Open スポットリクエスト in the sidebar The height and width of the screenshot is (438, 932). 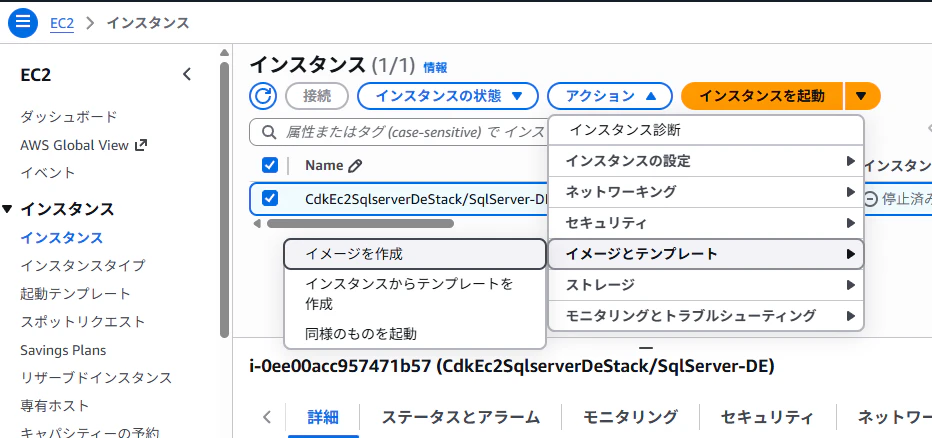click(83, 322)
